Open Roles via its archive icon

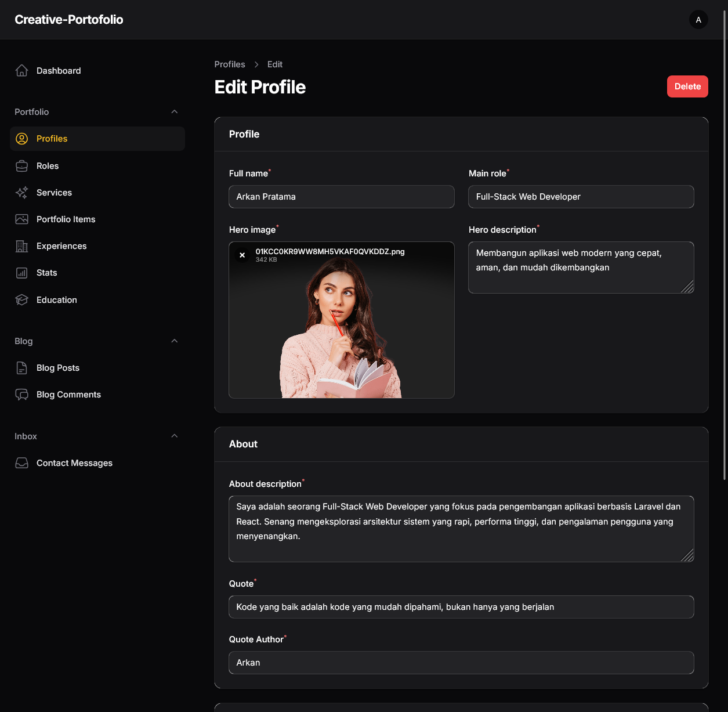(x=21, y=165)
